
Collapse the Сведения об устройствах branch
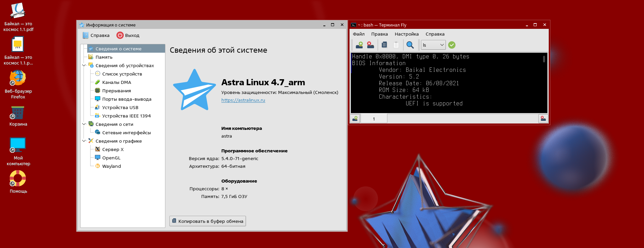[84, 65]
